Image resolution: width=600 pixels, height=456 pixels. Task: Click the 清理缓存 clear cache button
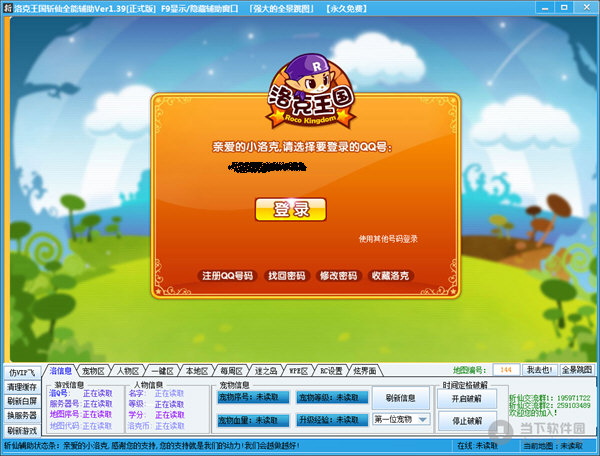pos(22,387)
